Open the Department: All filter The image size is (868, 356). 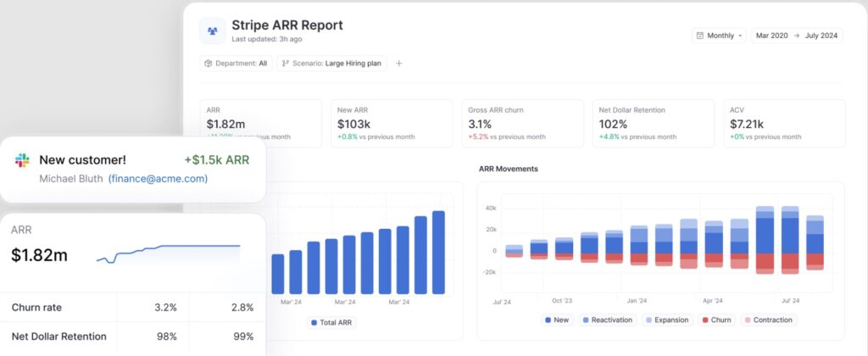click(236, 63)
